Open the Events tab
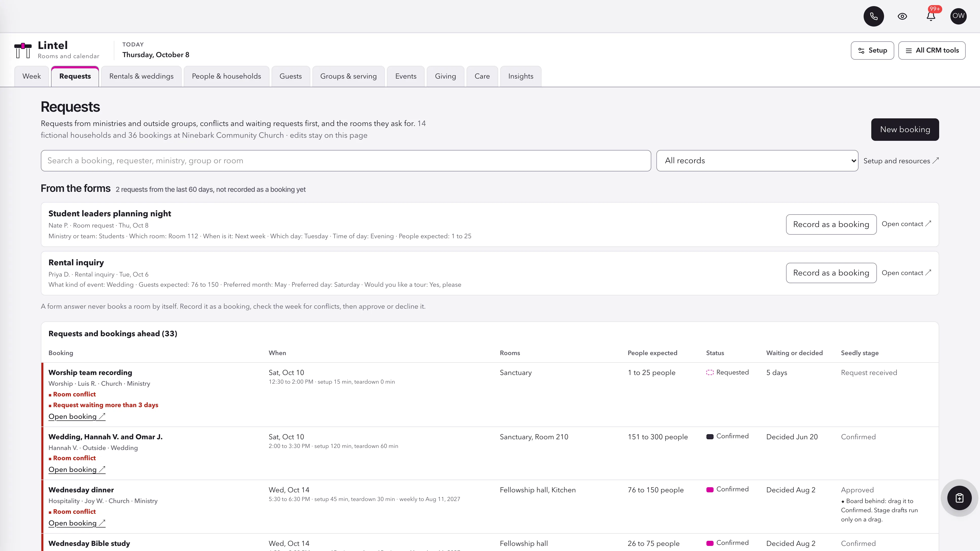Viewport: 980px width, 551px height. click(x=406, y=77)
